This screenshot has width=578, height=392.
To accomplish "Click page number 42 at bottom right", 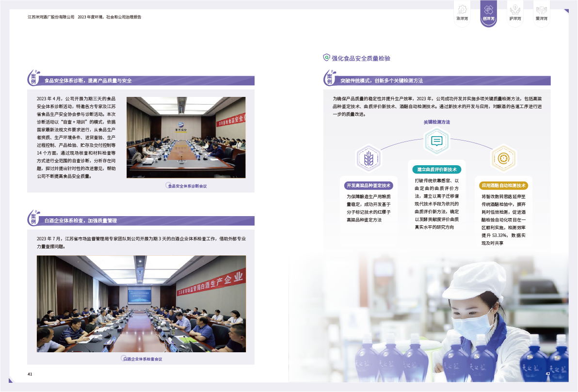I will pos(547,374).
